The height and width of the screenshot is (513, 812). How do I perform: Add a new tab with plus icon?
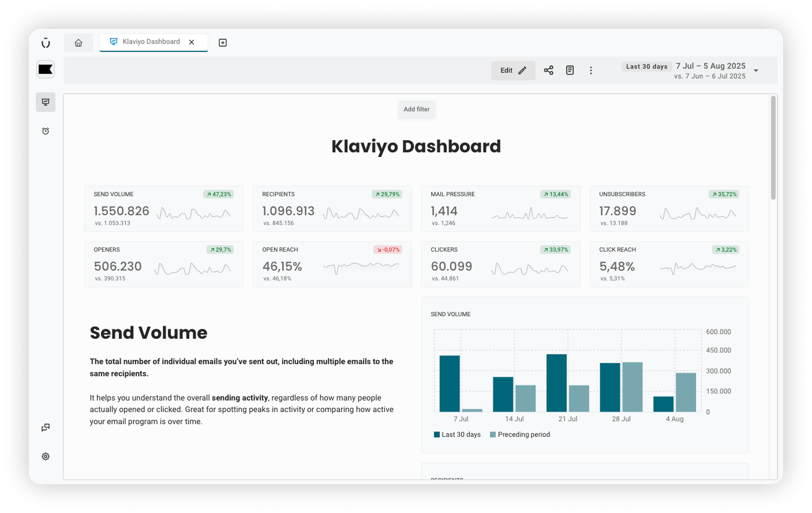223,43
